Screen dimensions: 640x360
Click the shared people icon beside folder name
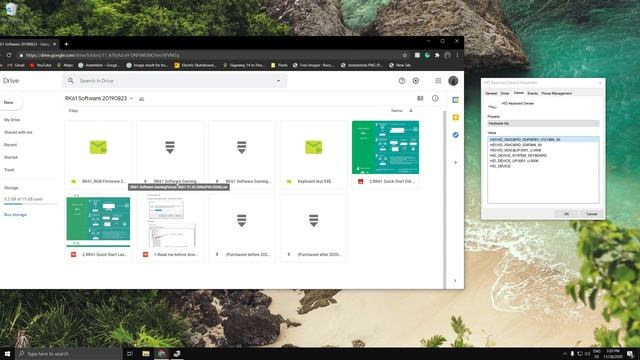142,99
